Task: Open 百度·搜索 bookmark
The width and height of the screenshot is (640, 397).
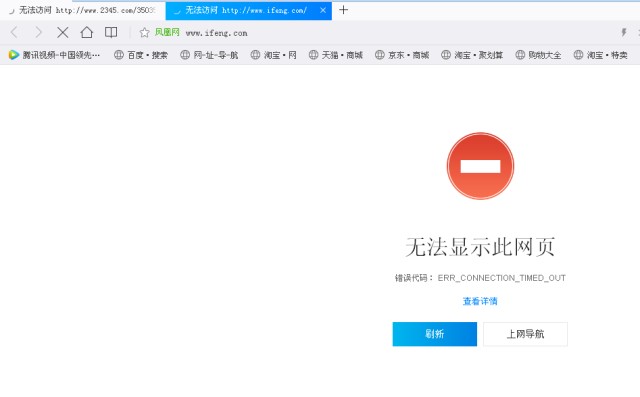Action: (x=141, y=55)
